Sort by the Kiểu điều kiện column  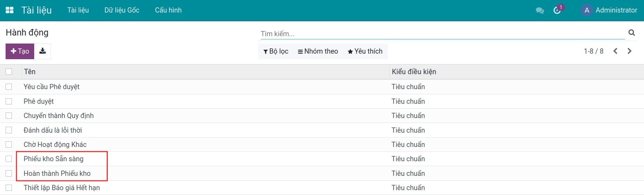point(414,72)
